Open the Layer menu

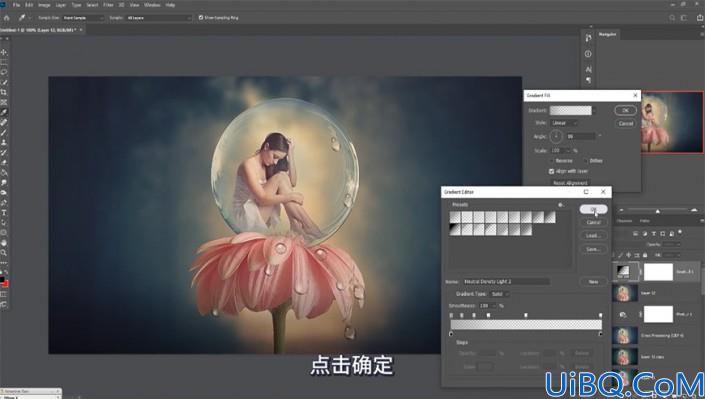pyautogui.click(x=61, y=5)
